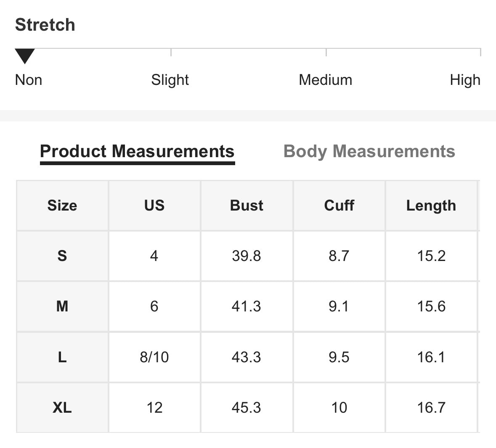
Task: Select the Size column header
Action: 62,206
